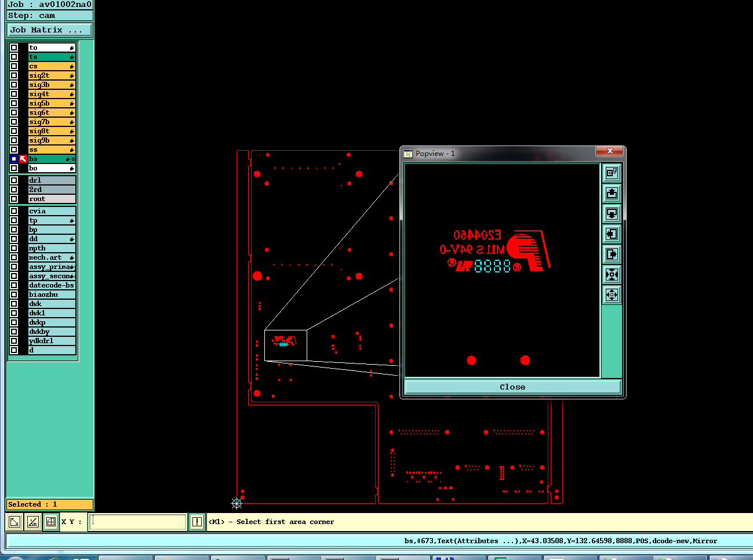
Task: Select the sig9b layer name
Action: (52, 140)
